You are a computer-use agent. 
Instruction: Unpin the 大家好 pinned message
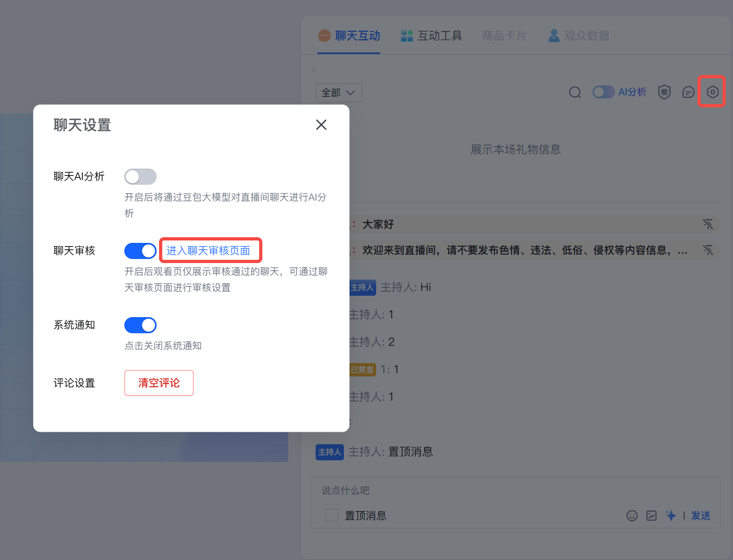coord(708,224)
